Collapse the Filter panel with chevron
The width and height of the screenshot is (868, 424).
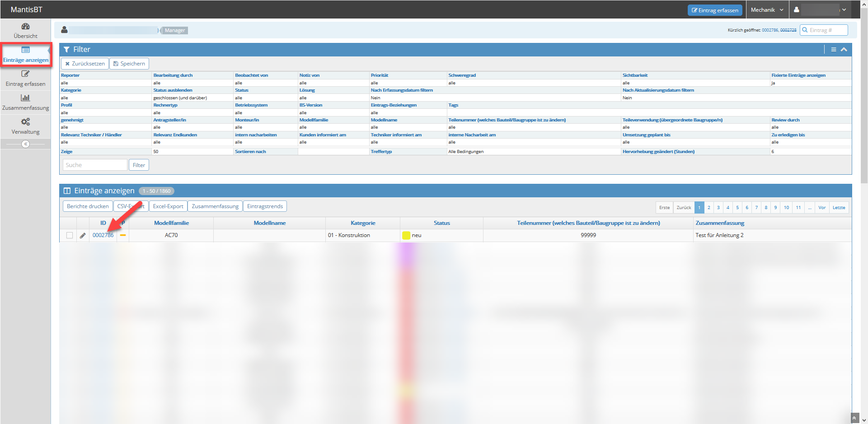[844, 50]
